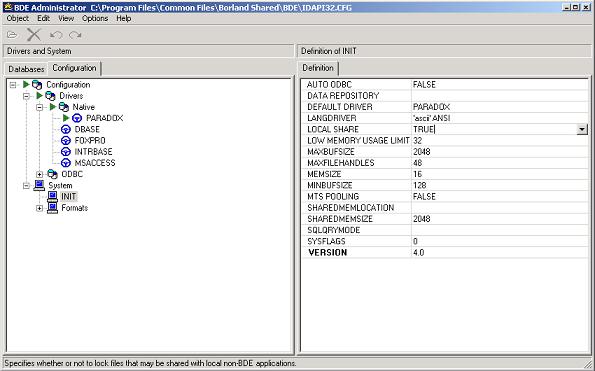Select PARADOX driver label in tree

tap(105, 118)
